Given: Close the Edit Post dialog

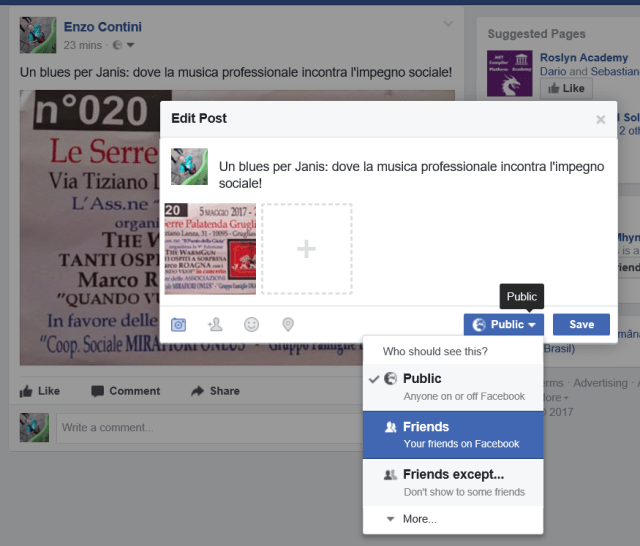Looking at the screenshot, I should click(x=600, y=120).
